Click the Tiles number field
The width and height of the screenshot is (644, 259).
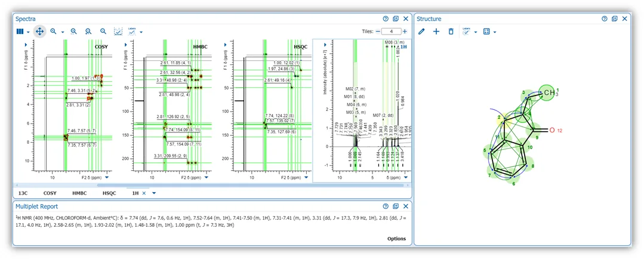392,31
